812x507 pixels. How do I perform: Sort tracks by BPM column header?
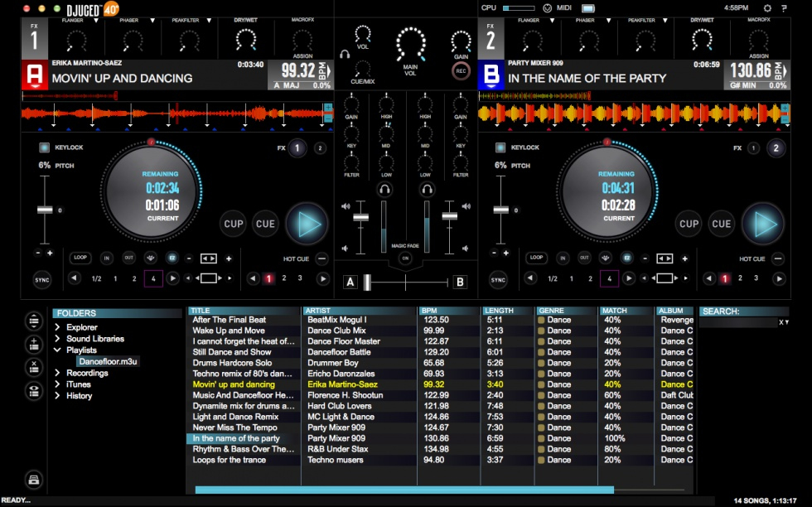click(449, 311)
